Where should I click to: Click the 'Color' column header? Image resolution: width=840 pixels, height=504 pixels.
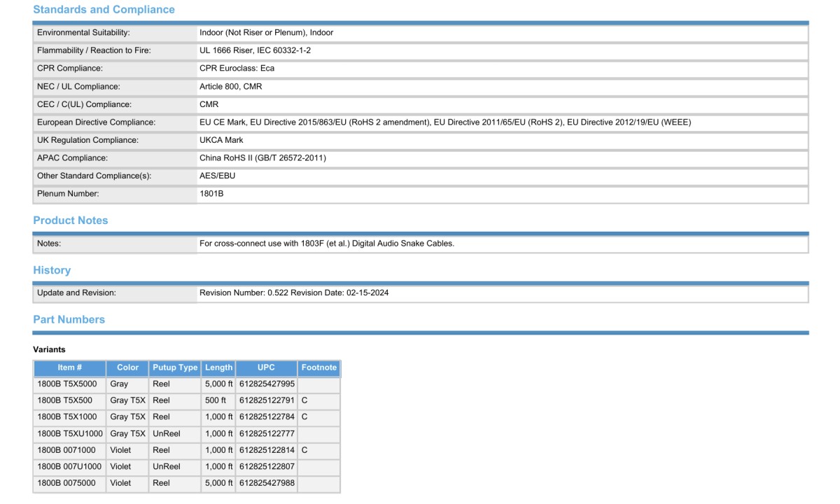tap(127, 367)
